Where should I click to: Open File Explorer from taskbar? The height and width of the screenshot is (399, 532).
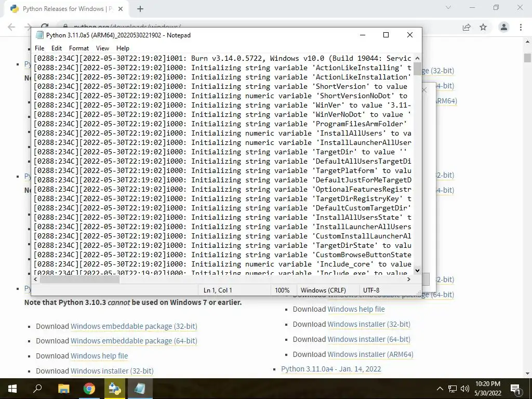[63, 389]
